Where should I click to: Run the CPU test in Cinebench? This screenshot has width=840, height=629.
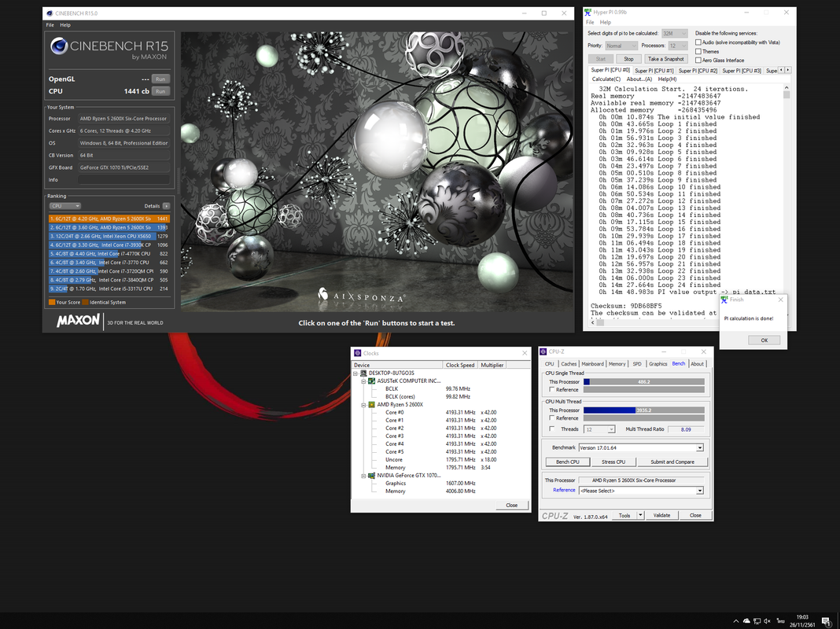160,91
